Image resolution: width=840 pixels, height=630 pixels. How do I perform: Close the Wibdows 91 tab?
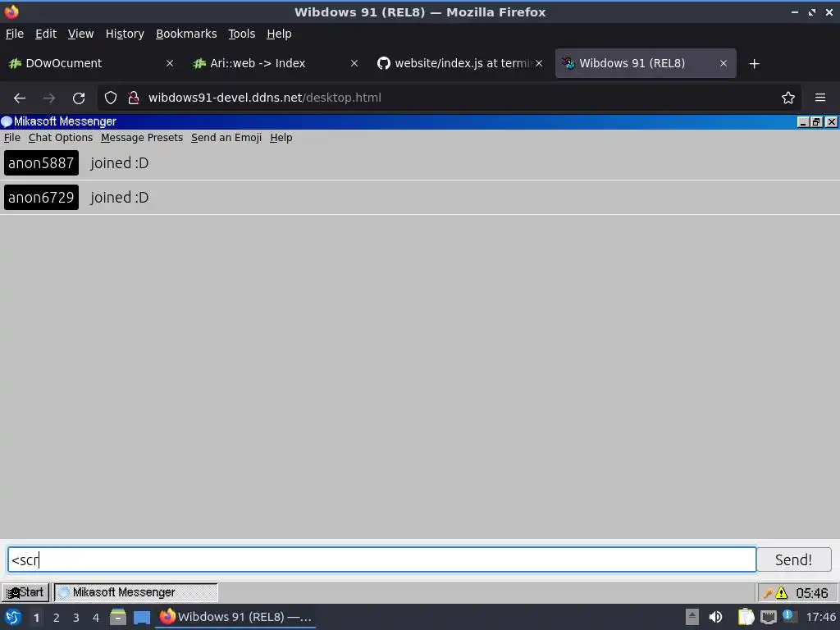click(724, 63)
